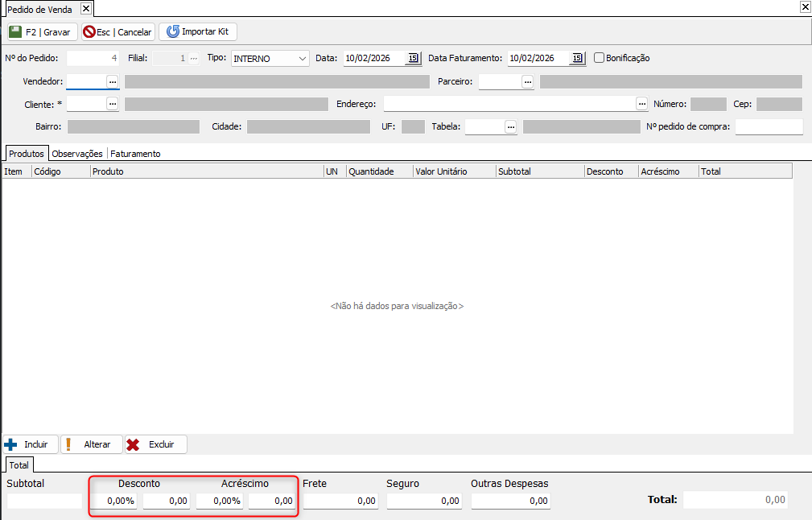The image size is (812, 520).
Task: Open Endereço lookup ellipsis button
Action: coord(641,104)
